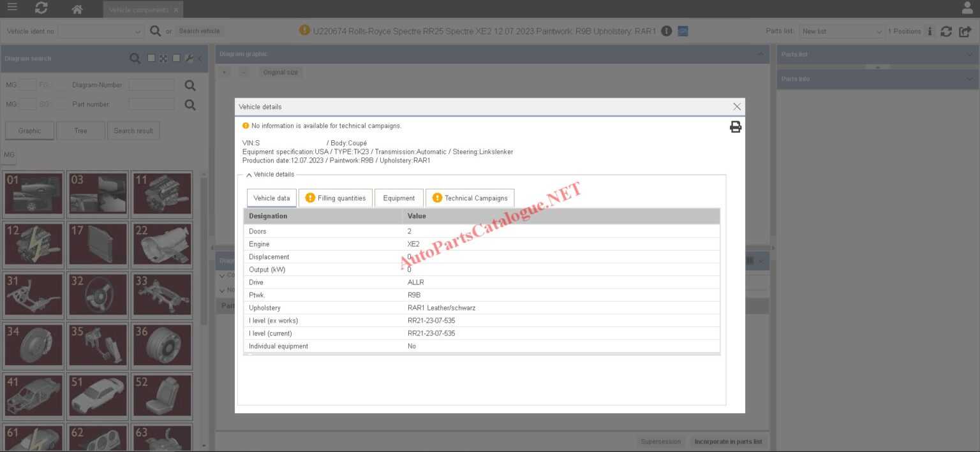980x452 pixels.
Task: Click the search magnifier next to Vehicle ident no
Action: point(155,31)
